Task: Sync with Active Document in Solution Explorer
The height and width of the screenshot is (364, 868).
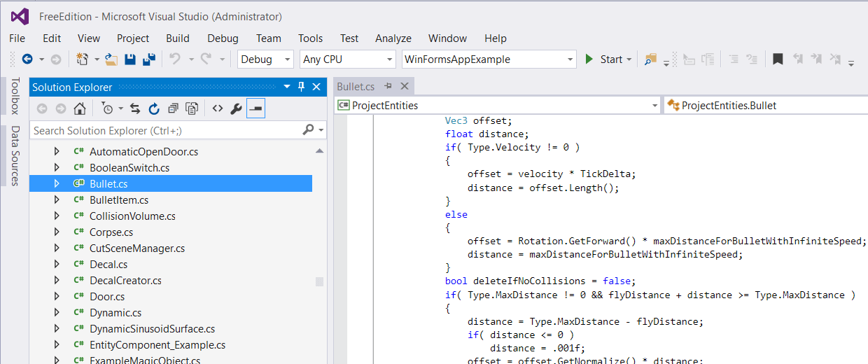Action: pos(135,108)
